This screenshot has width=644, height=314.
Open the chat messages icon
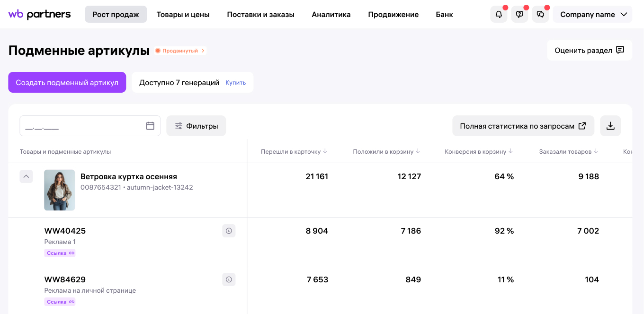540,14
